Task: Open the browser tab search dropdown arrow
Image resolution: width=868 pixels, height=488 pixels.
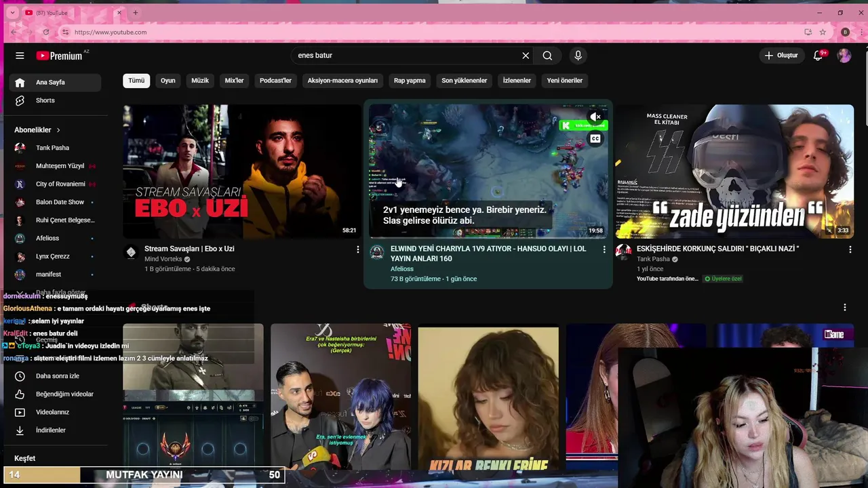Action: click(12, 13)
